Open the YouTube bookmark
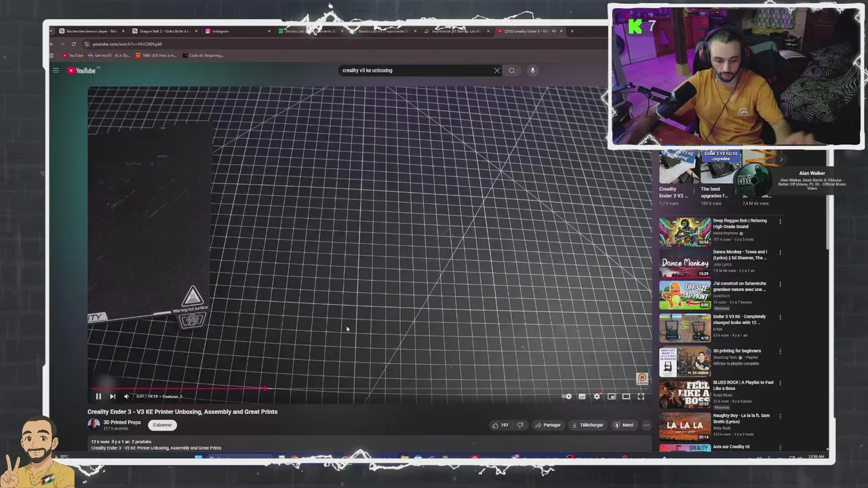Screen dimensions: 868x488 (73, 56)
